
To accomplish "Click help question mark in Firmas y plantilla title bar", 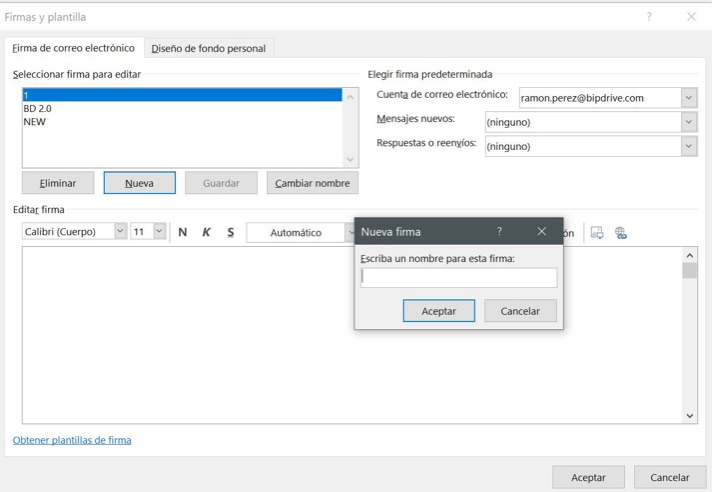I will point(649,17).
